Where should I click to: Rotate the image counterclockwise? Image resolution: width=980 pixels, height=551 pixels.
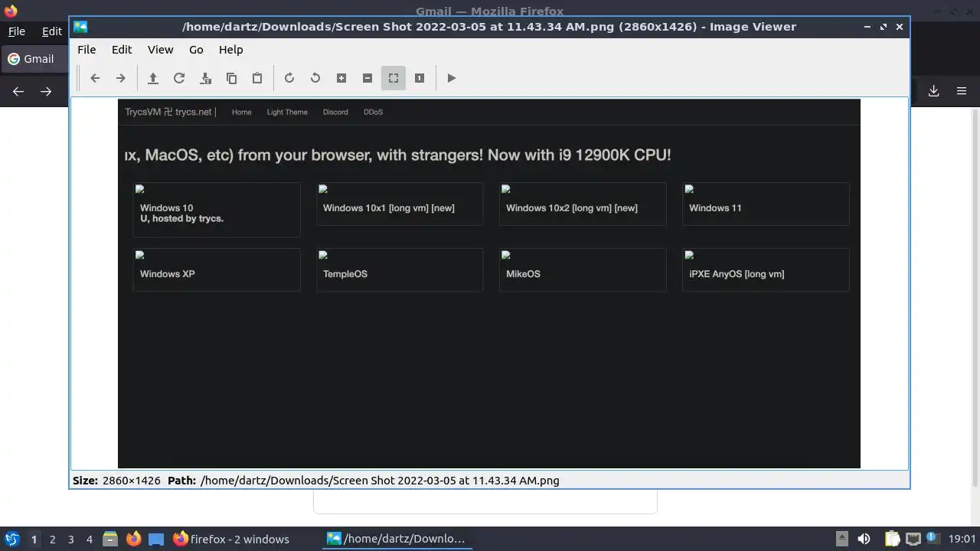tap(315, 78)
